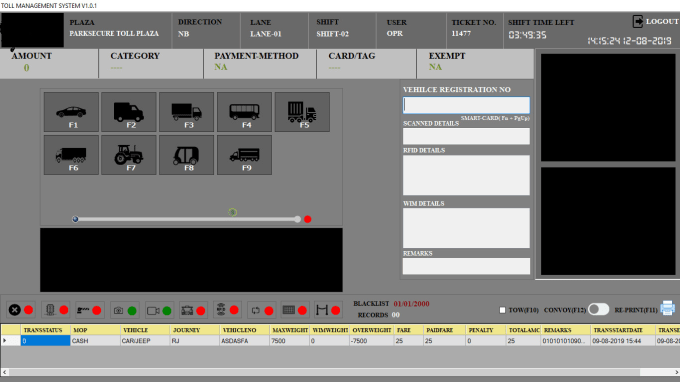
Task: Focus the Vehicle Registration No field
Action: [x=466, y=105]
